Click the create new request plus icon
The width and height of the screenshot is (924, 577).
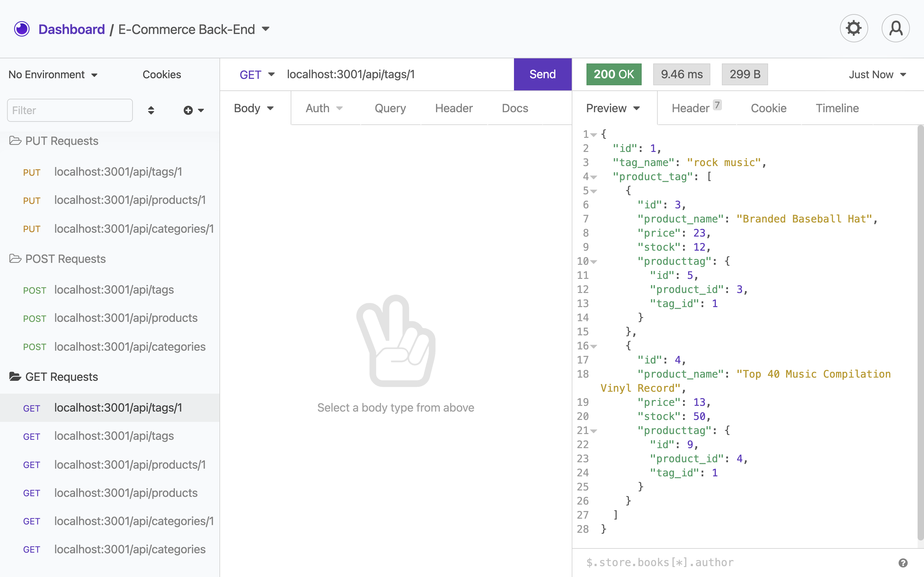coord(188,110)
